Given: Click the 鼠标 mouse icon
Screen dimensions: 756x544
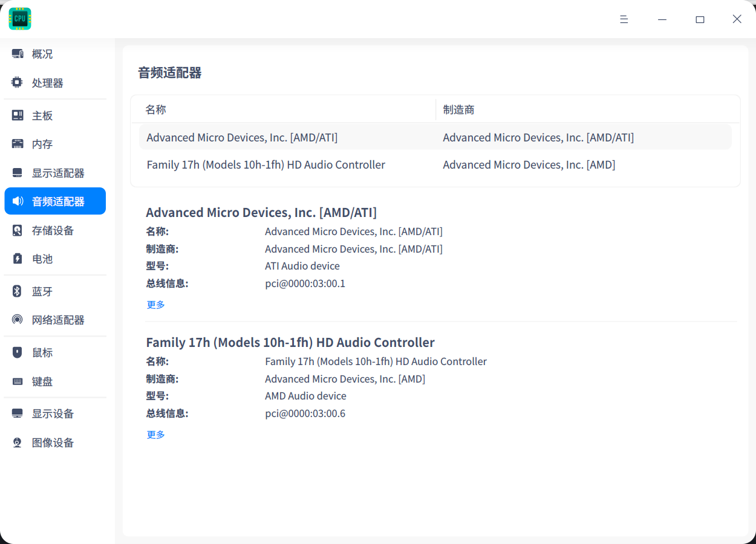Looking at the screenshot, I should [18, 352].
